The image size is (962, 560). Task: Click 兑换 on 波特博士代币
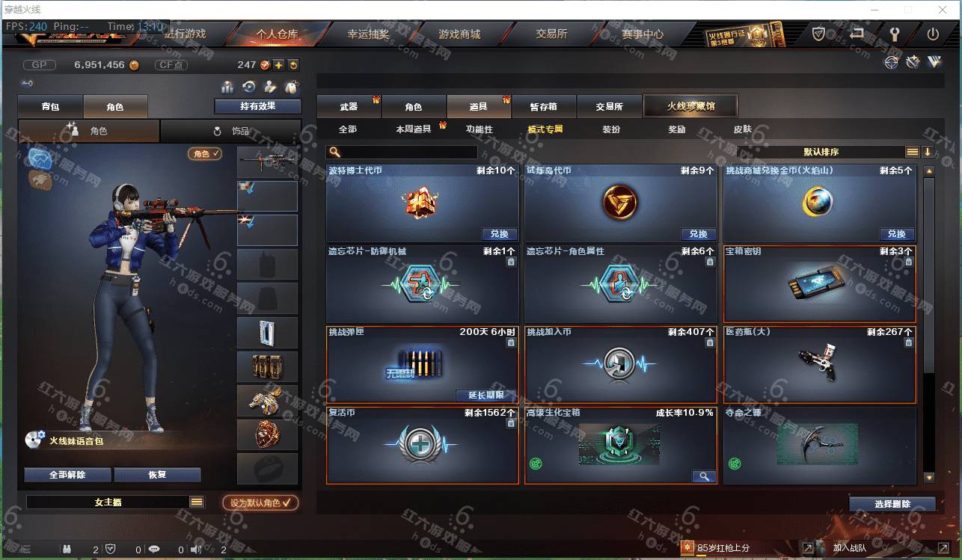click(500, 234)
